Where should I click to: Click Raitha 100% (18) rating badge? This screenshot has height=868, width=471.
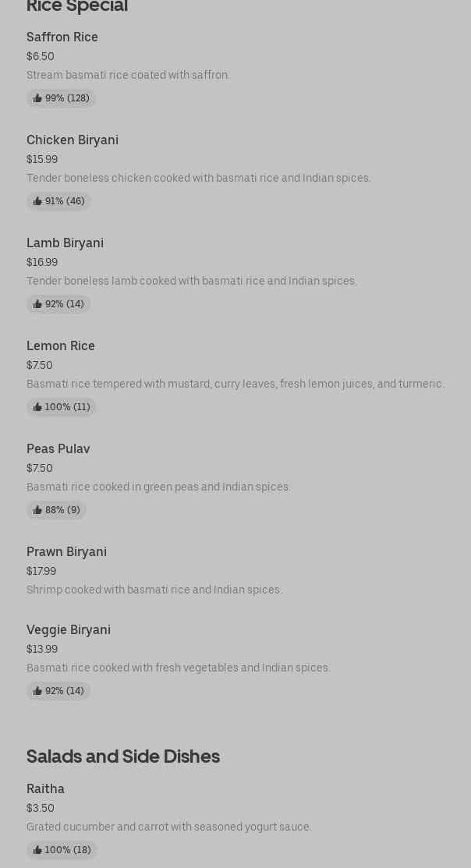[x=62, y=850]
